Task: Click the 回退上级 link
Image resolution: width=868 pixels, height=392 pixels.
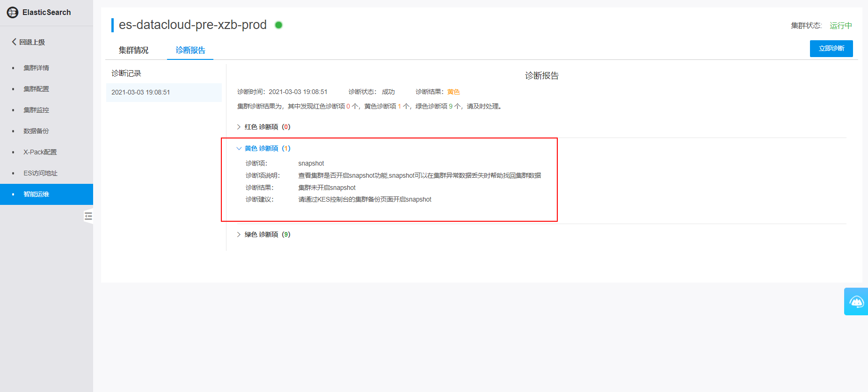Action: (32, 42)
